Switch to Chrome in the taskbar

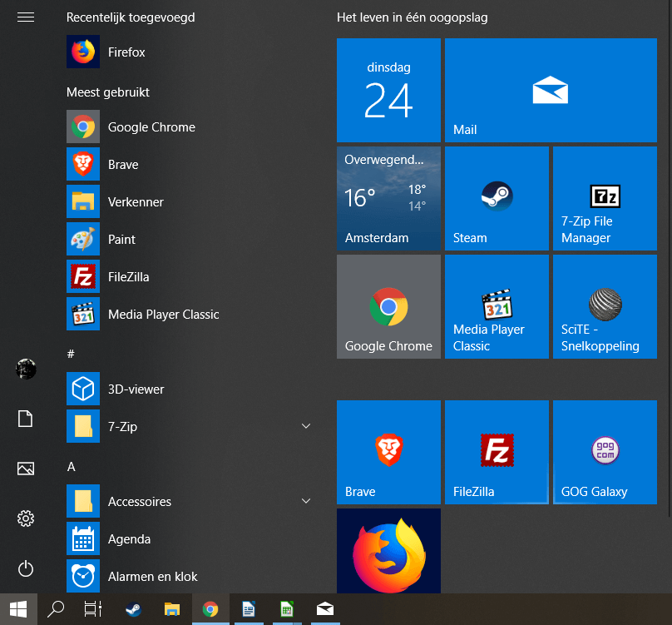click(x=210, y=609)
